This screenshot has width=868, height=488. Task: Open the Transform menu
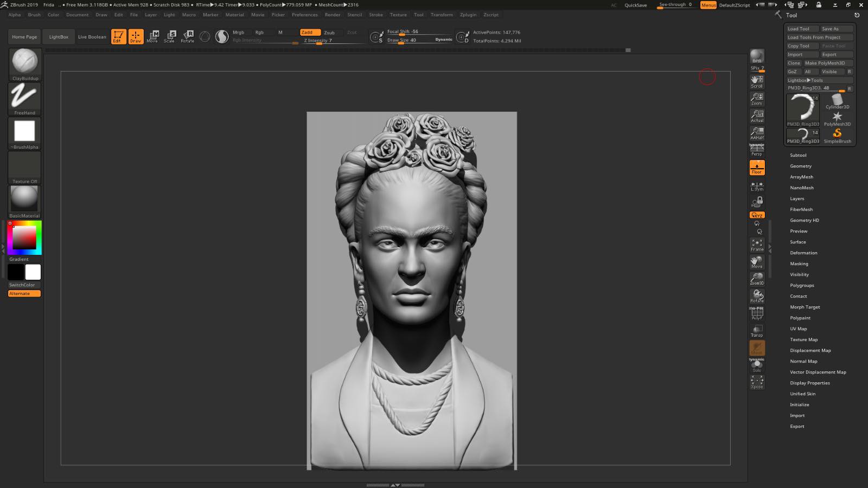click(442, 15)
